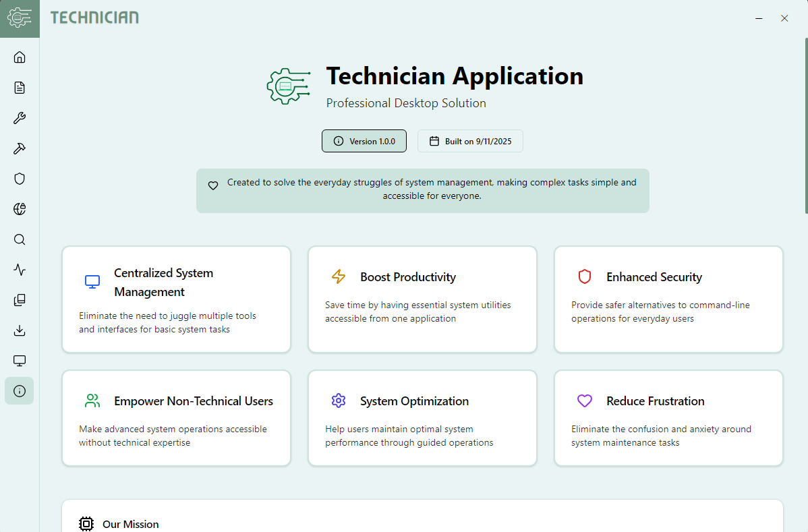Image resolution: width=808 pixels, height=532 pixels.
Task: Open the Home section in the sidebar
Action: click(20, 57)
